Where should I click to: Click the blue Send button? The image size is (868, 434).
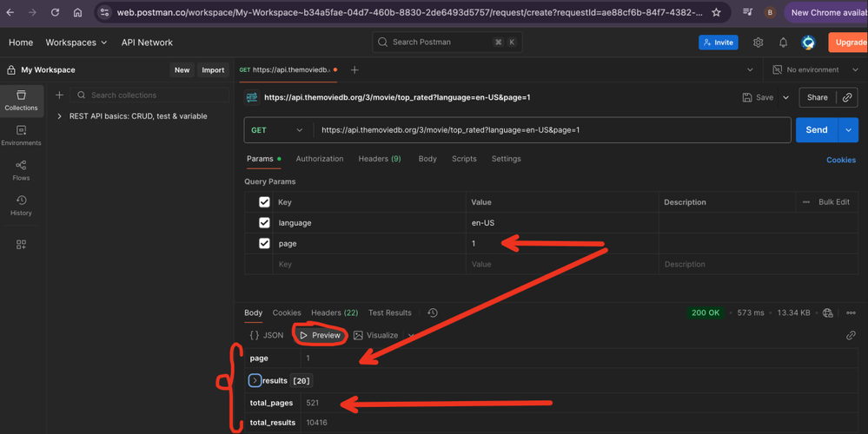(x=816, y=130)
